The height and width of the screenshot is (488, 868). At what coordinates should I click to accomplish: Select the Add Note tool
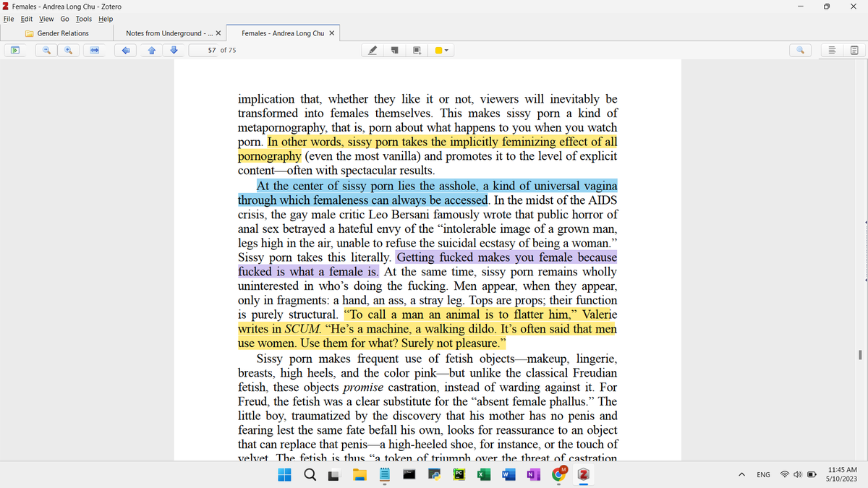pos(395,51)
